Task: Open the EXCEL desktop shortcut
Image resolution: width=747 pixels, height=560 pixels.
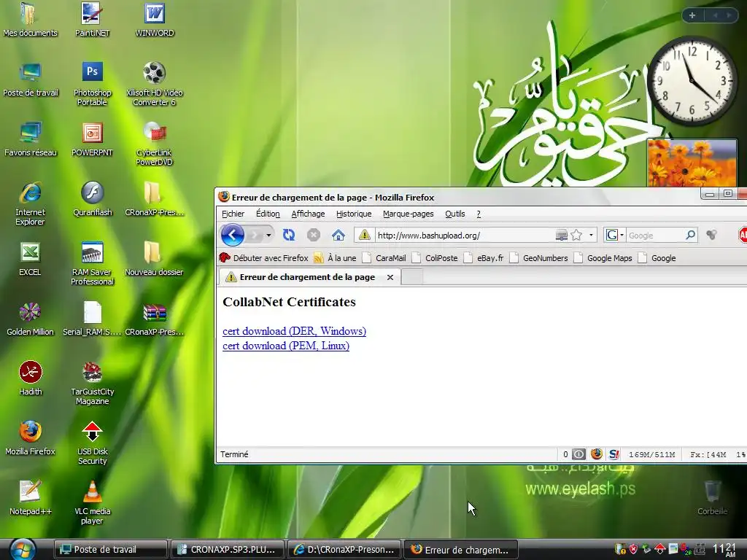Action: [x=30, y=259]
